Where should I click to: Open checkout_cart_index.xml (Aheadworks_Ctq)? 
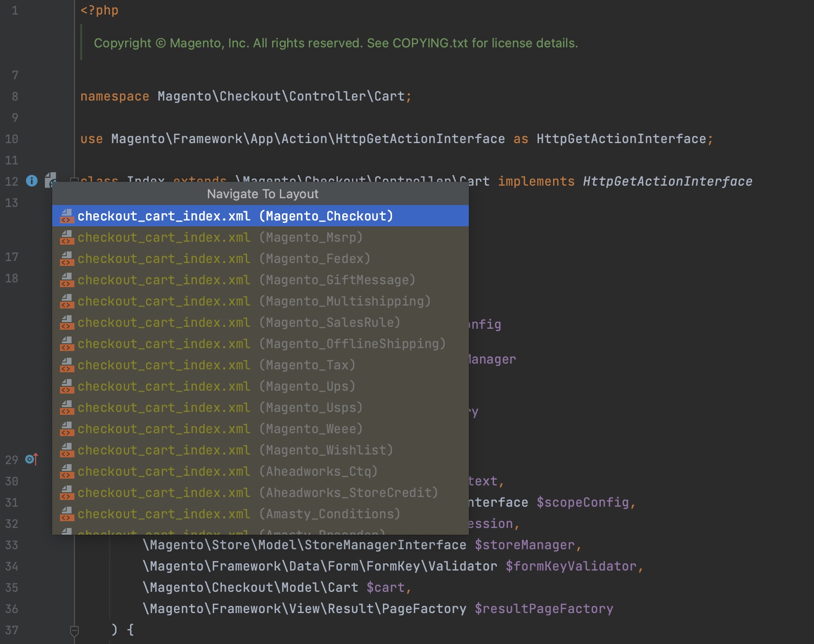coord(260,471)
